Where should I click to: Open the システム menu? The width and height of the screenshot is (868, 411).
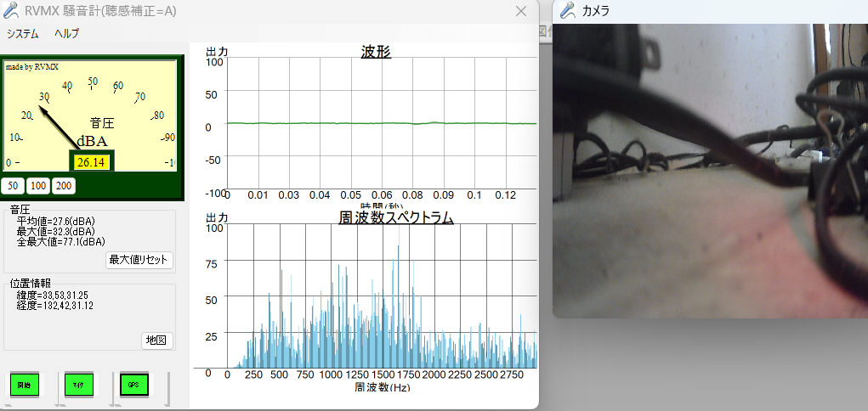[23, 33]
